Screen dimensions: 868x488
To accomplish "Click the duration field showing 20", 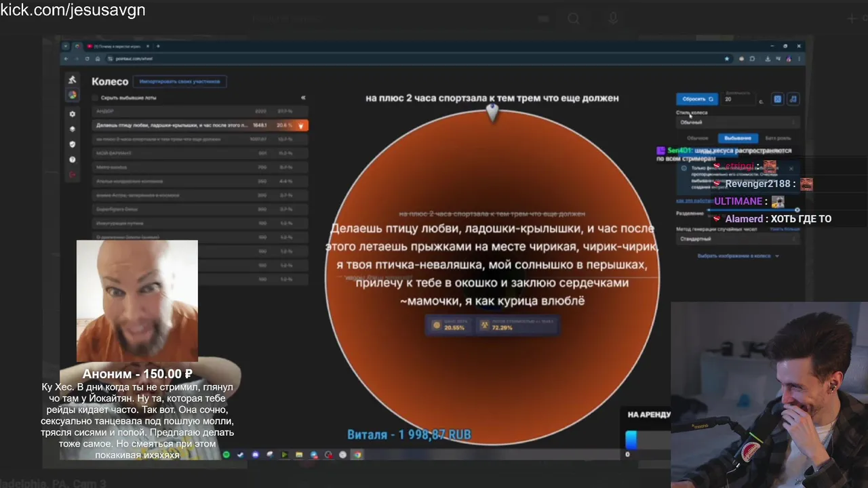I will [x=739, y=100].
